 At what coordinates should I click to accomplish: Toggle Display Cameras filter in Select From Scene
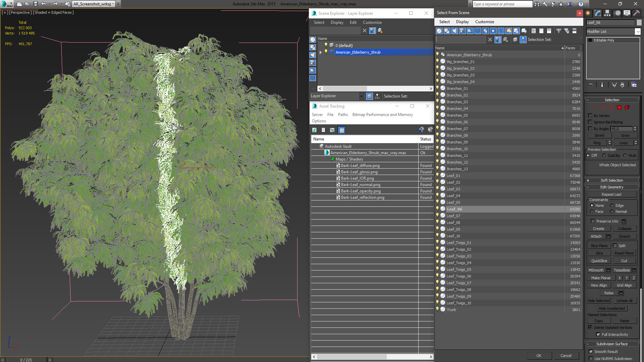(462, 31)
